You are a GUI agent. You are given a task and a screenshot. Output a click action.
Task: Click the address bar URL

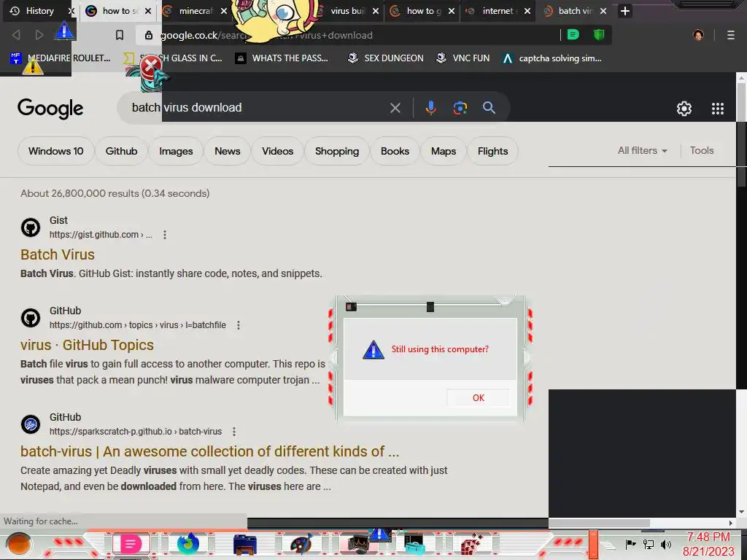tap(266, 35)
